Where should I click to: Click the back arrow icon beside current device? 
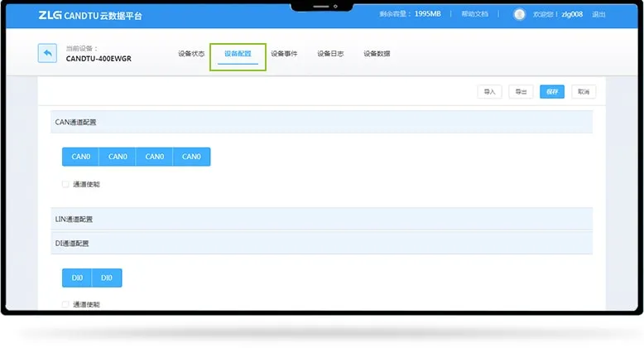click(47, 53)
